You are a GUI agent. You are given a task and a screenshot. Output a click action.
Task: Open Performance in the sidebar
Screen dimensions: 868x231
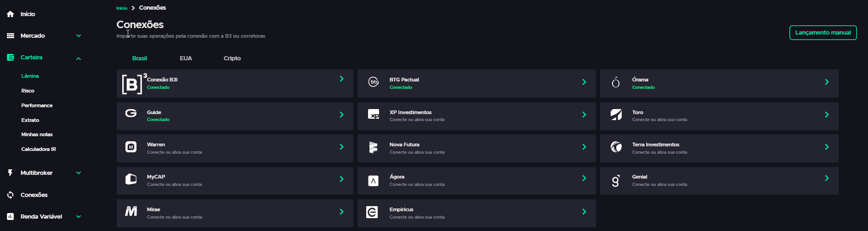point(37,105)
